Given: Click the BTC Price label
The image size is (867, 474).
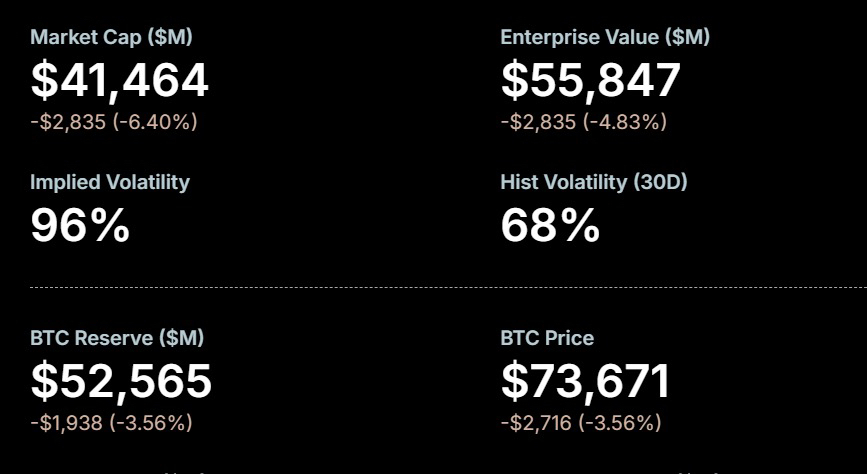Looking at the screenshot, I should point(546,338).
